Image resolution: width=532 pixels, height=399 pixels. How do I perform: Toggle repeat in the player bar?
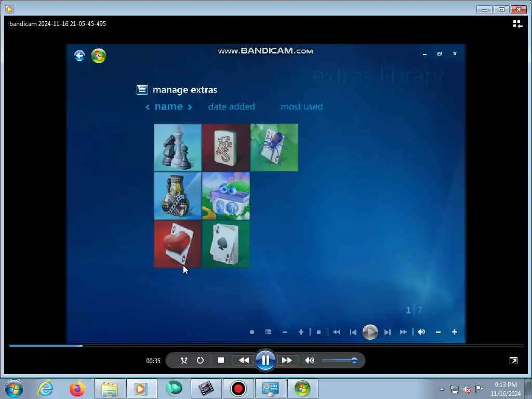[x=200, y=361]
